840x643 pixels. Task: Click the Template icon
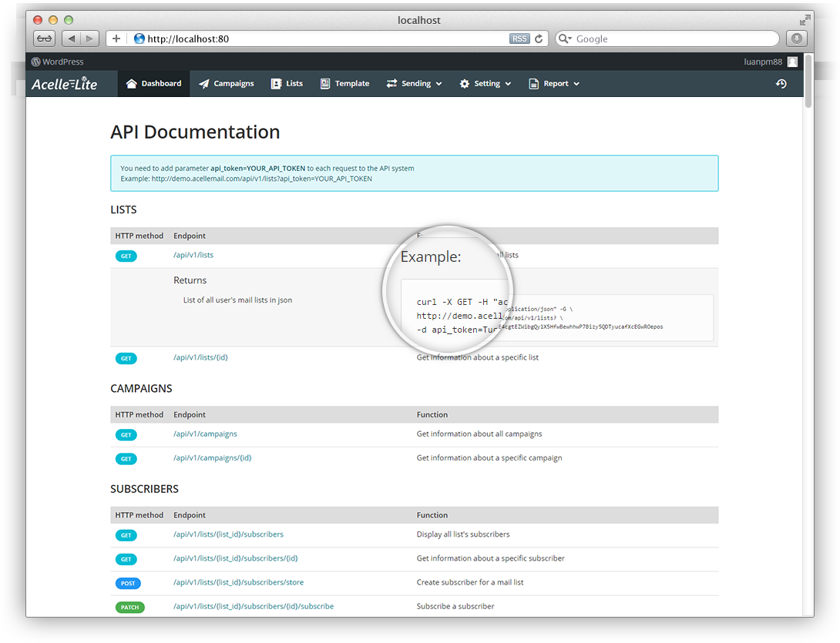pos(325,83)
